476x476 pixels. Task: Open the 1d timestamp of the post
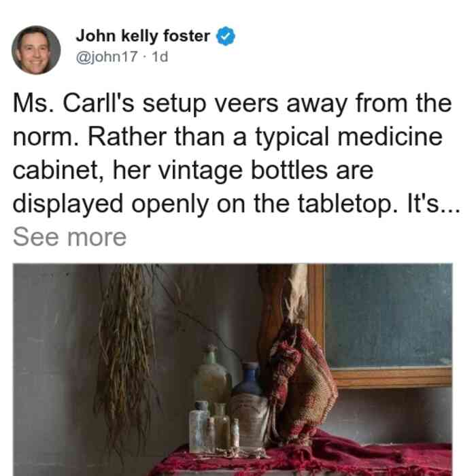click(160, 57)
